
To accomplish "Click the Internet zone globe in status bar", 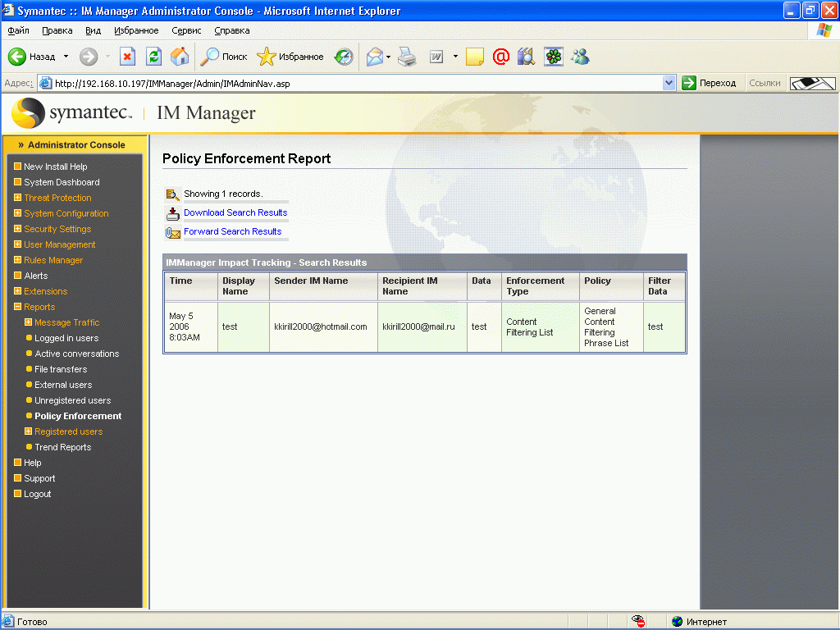I will [x=677, y=622].
